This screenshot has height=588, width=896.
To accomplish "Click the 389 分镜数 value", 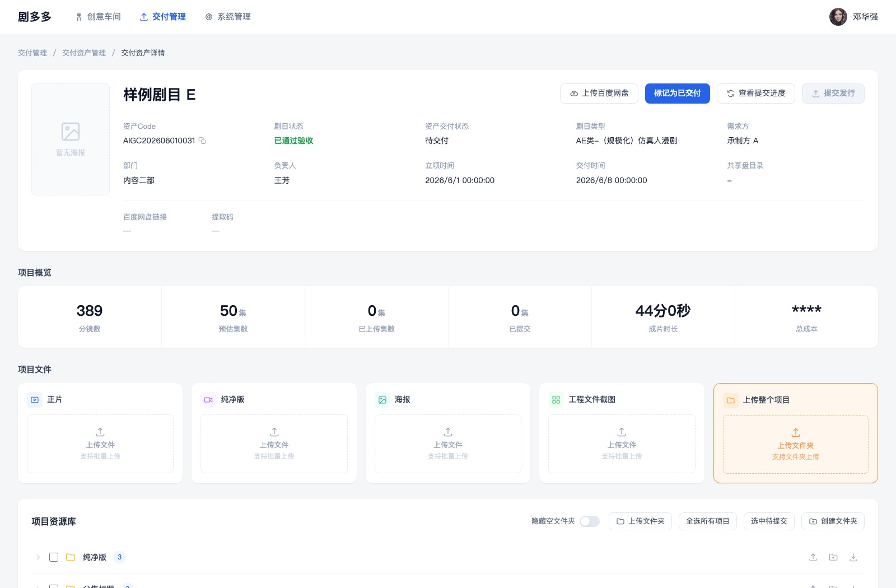I will click(90, 311).
